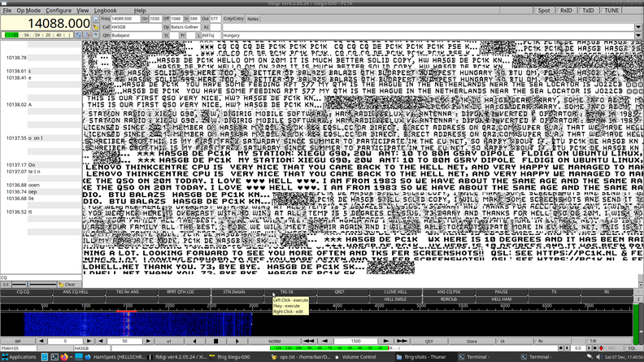Click the waterfall pause square button
Screen dimensions: 644x362
tap(215, 341)
